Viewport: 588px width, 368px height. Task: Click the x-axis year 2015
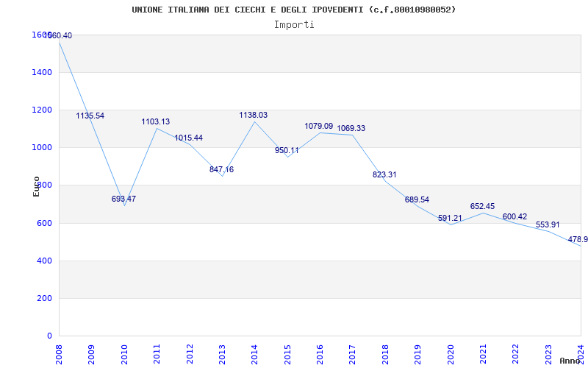287,354
